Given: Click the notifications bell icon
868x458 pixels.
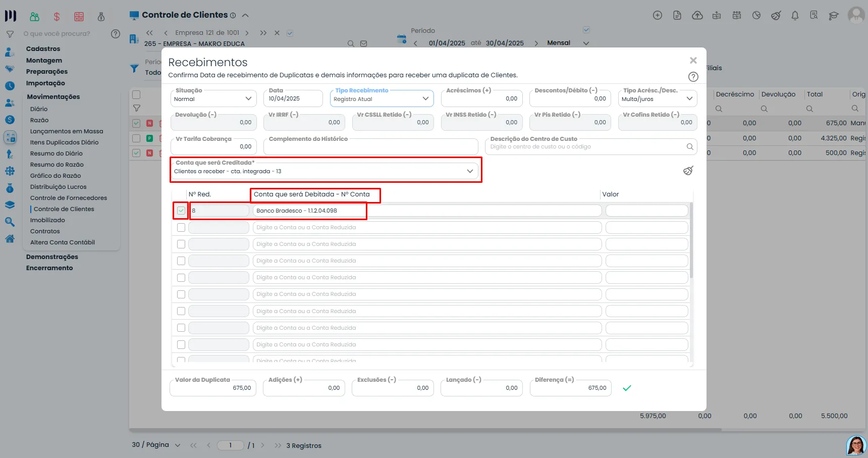Looking at the screenshot, I should coord(795,16).
